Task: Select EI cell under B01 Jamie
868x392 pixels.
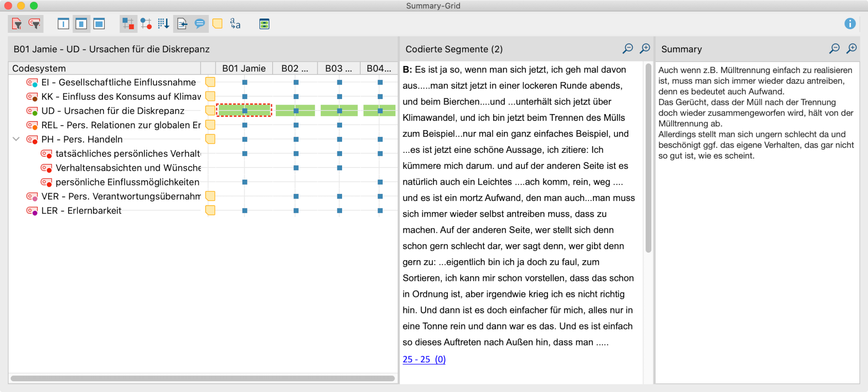Action: click(245, 82)
